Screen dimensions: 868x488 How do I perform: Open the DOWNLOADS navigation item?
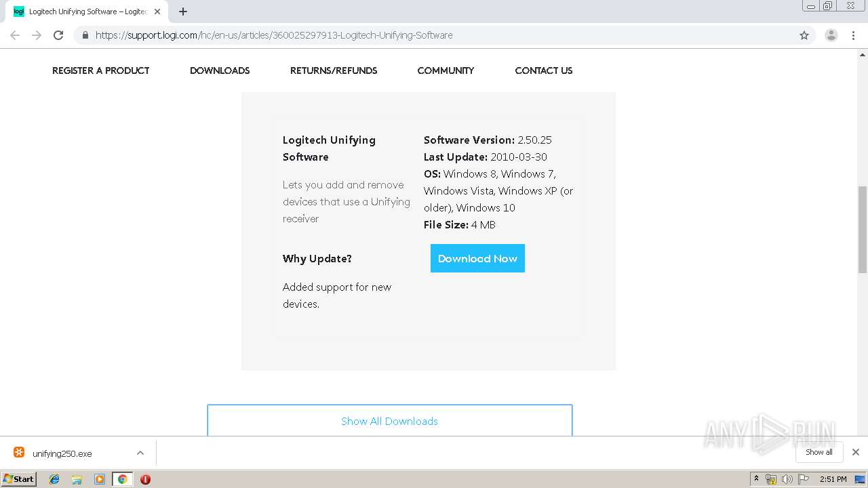220,70
